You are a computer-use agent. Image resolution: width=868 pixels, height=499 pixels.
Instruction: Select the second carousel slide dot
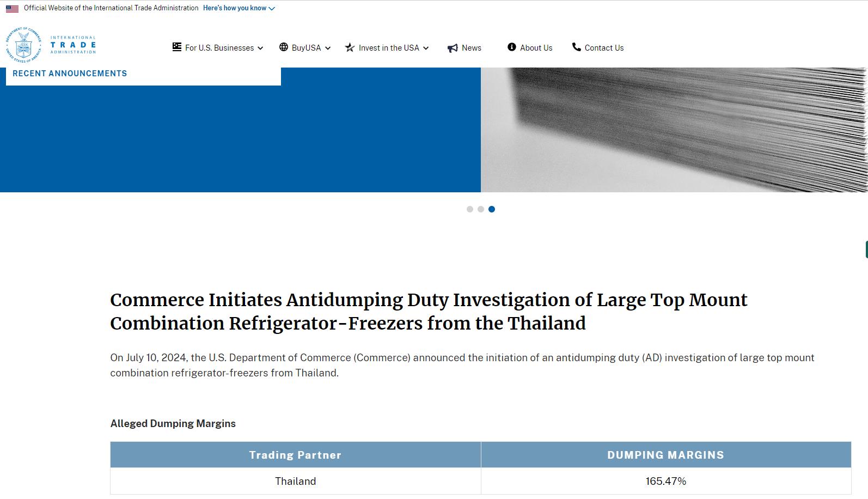click(x=481, y=209)
